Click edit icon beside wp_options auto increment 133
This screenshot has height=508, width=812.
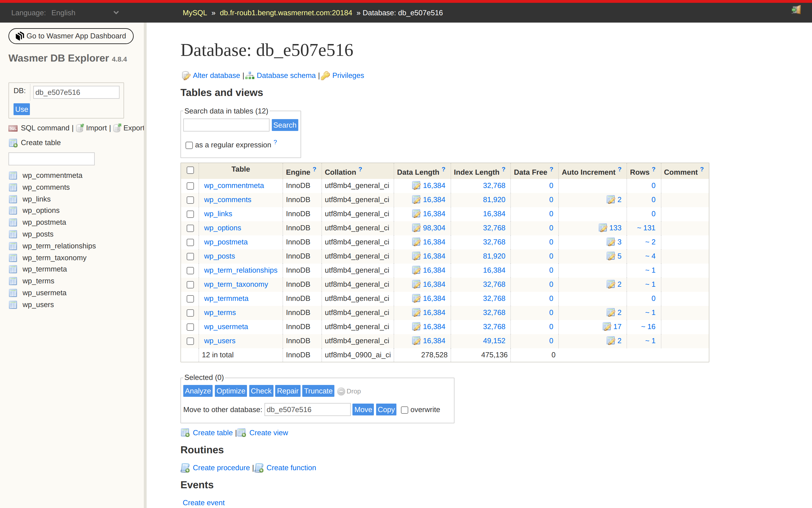click(603, 228)
